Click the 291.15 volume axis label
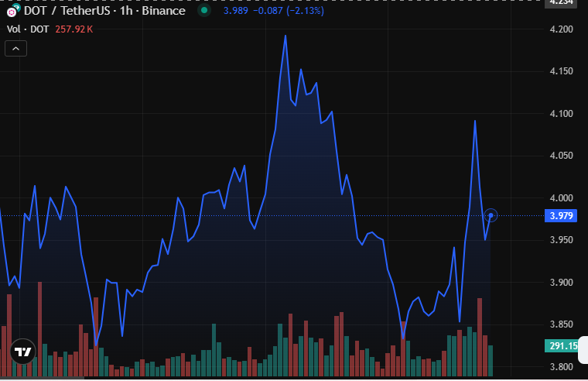 [561, 345]
